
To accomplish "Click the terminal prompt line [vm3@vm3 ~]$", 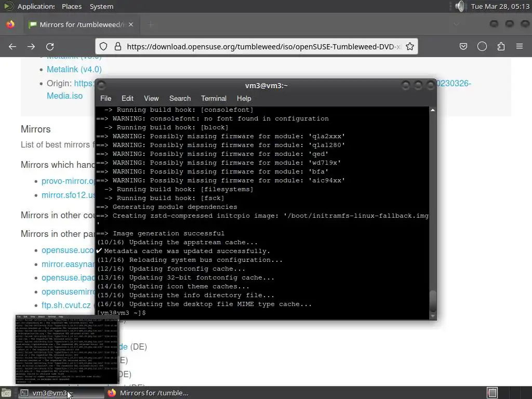I will [x=122, y=313].
